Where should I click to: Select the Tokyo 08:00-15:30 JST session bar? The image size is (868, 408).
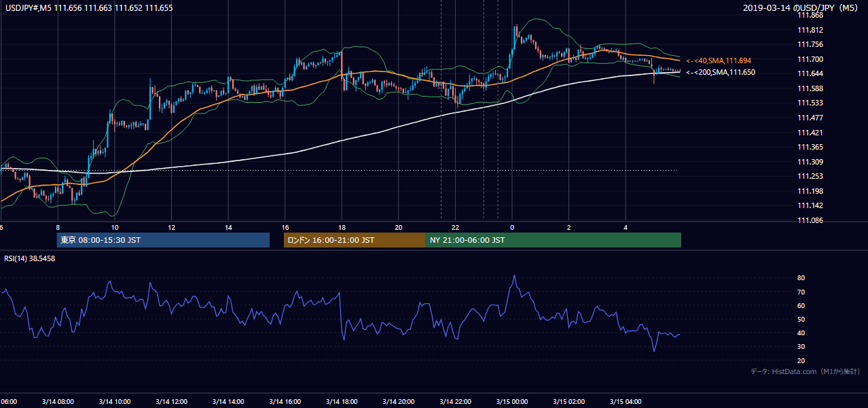163,240
